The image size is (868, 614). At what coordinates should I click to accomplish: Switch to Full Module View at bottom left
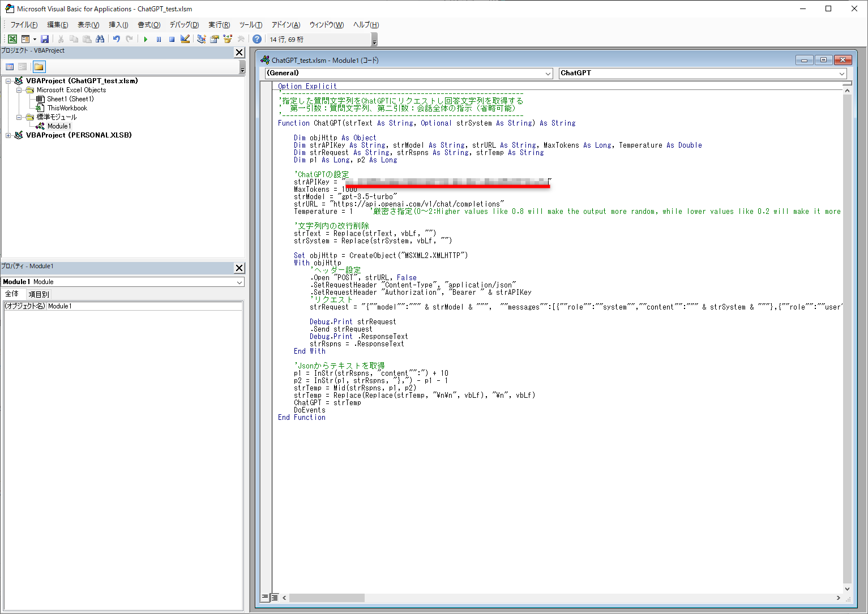pyautogui.click(x=275, y=598)
